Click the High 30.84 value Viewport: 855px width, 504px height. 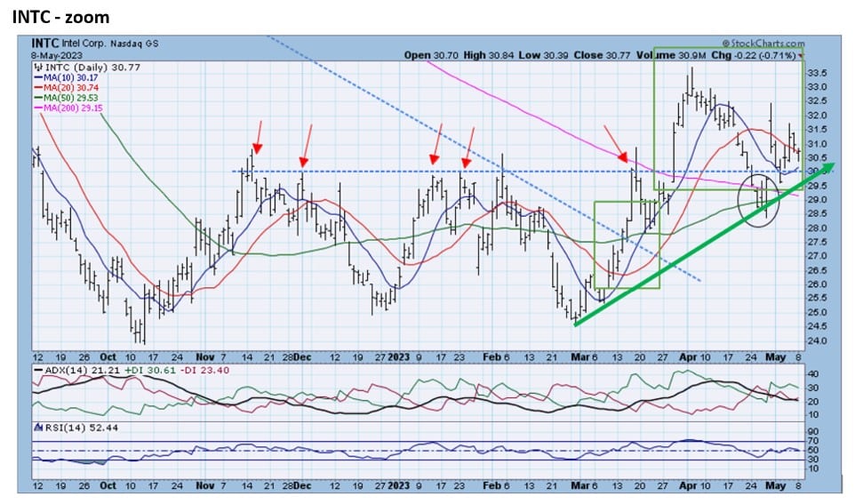(x=489, y=55)
